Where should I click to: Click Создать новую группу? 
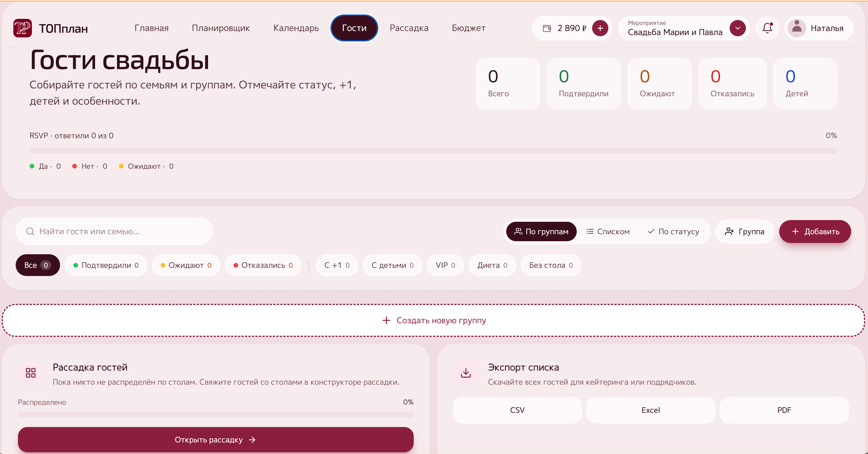click(x=434, y=320)
